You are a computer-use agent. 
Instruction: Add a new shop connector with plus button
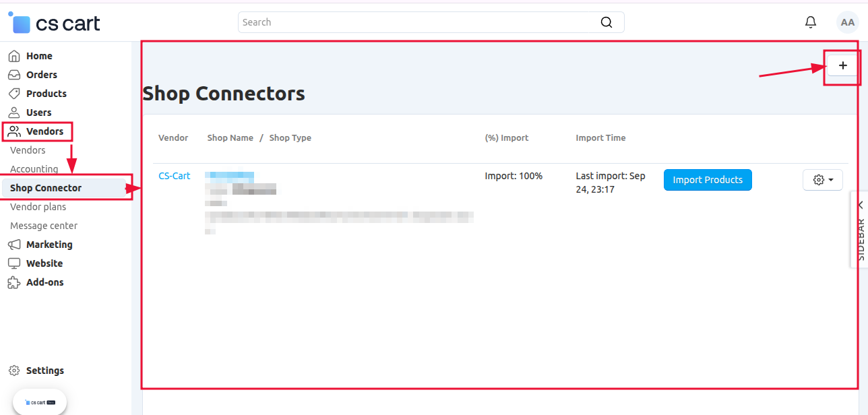(842, 65)
